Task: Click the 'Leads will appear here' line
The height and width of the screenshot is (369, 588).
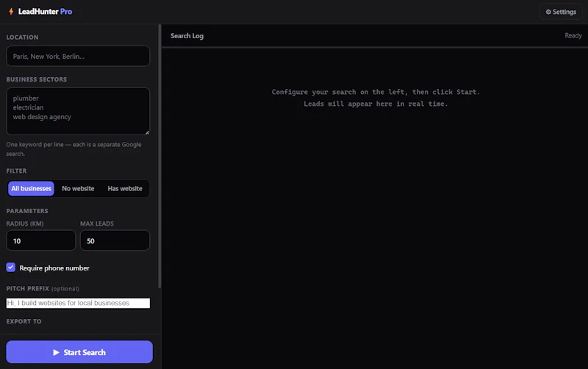Action: (x=376, y=104)
